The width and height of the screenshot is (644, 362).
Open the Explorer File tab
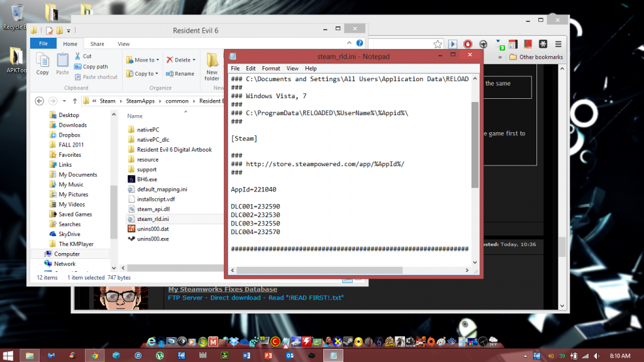[43, 43]
